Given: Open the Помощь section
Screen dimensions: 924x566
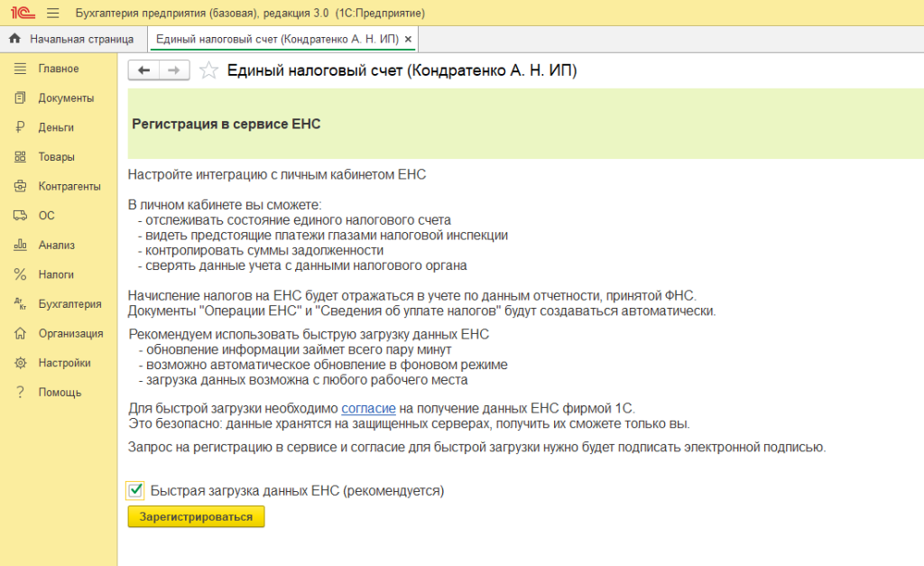Looking at the screenshot, I should click(60, 393).
